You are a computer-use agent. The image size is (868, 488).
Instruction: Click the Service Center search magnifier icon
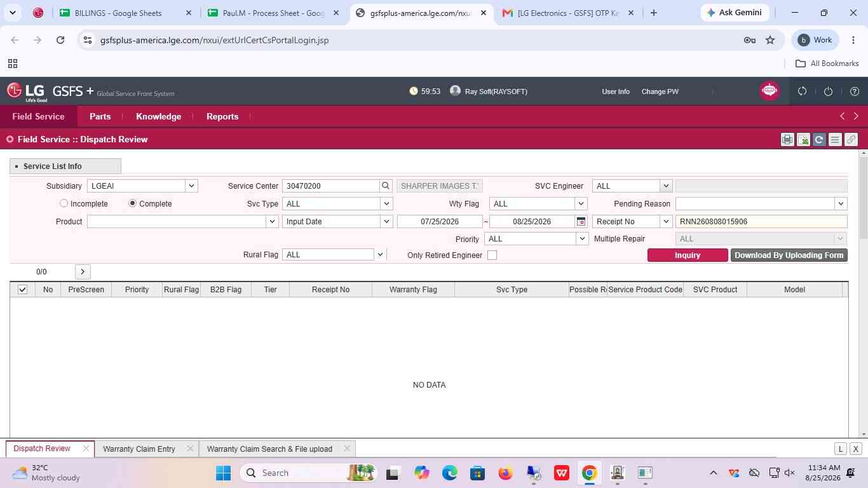[x=385, y=186]
